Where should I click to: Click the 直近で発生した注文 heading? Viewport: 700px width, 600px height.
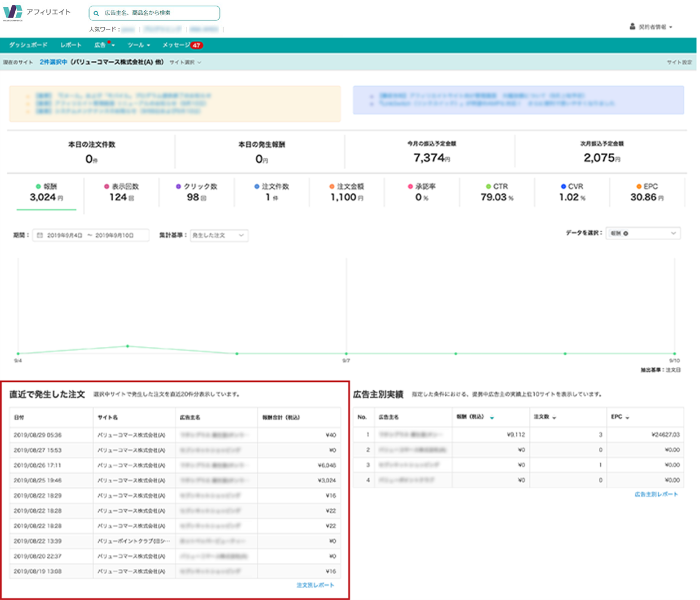point(47,394)
